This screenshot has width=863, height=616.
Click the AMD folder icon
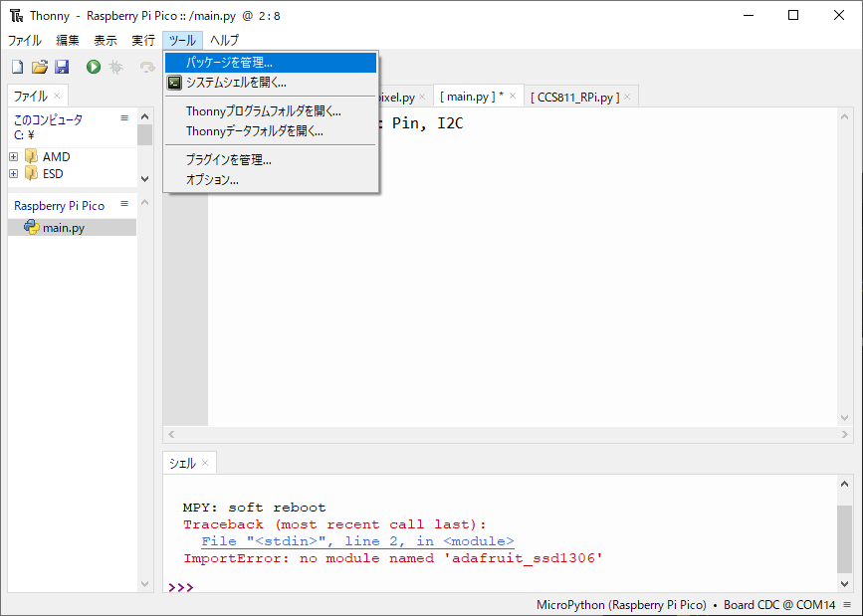32,157
